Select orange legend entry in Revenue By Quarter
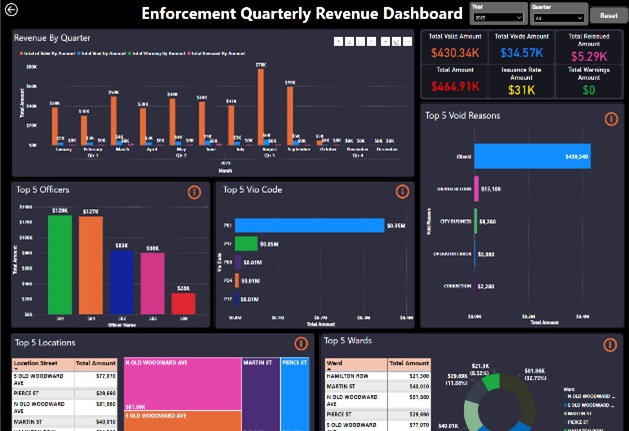629x431 pixels. [x=47, y=53]
